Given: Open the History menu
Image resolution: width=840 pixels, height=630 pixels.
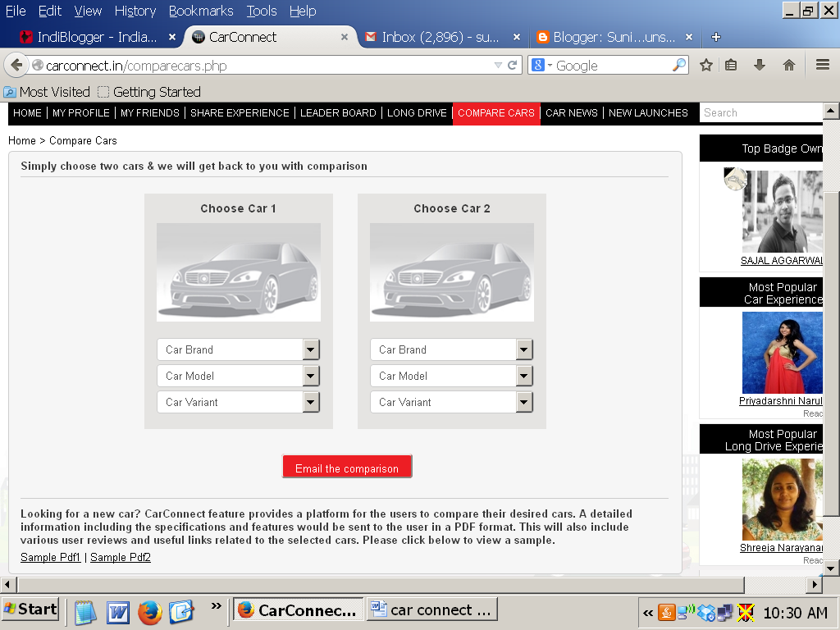Looking at the screenshot, I should click(135, 11).
